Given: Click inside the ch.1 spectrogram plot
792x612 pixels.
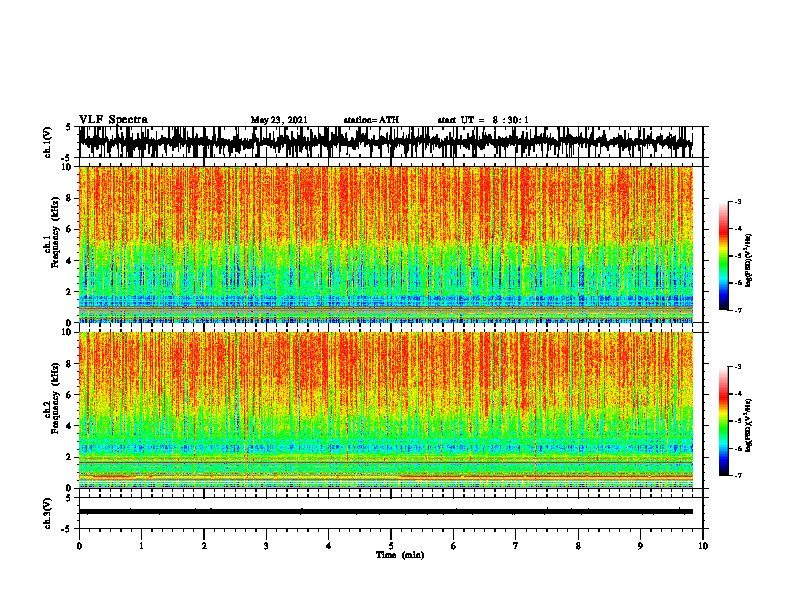Looking at the screenshot, I should (386, 244).
